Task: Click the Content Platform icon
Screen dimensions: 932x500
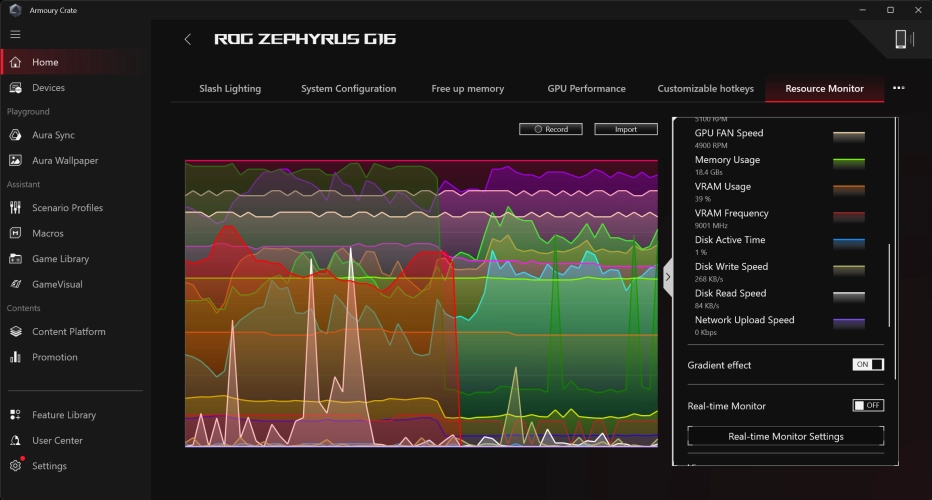Action: (15, 331)
